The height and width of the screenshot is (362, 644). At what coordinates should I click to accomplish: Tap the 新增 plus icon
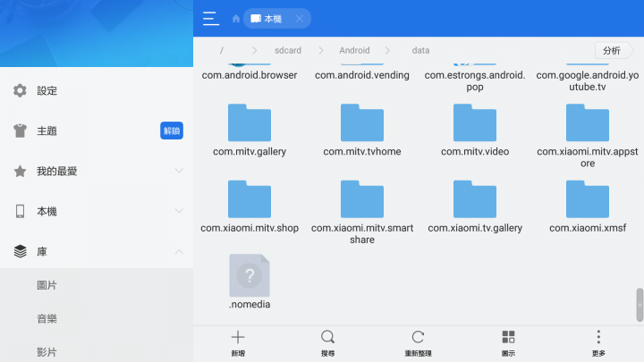(x=238, y=337)
